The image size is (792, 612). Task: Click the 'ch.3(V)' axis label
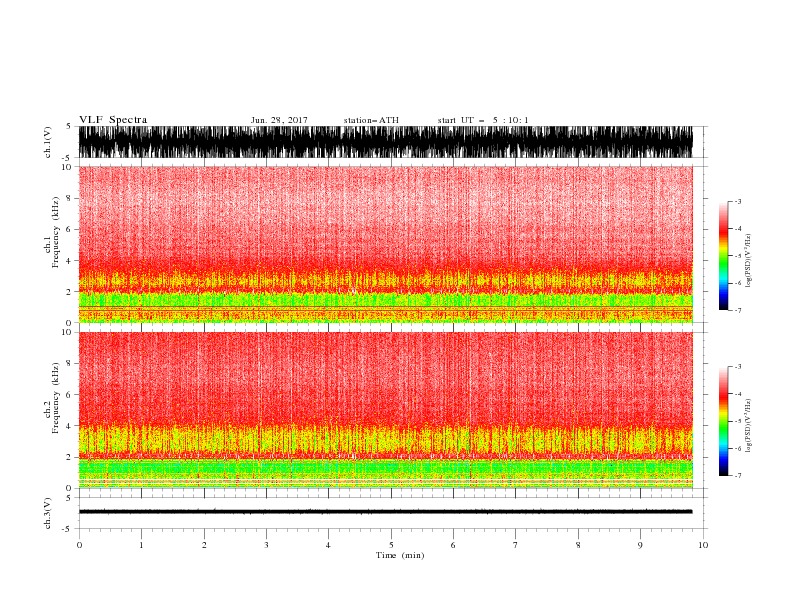pos(48,513)
